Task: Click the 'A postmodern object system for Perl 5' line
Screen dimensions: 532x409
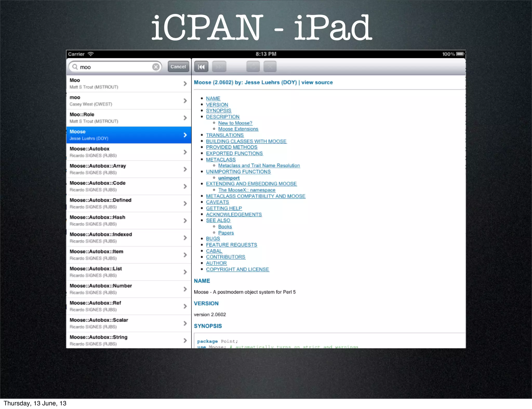Action: click(254, 292)
